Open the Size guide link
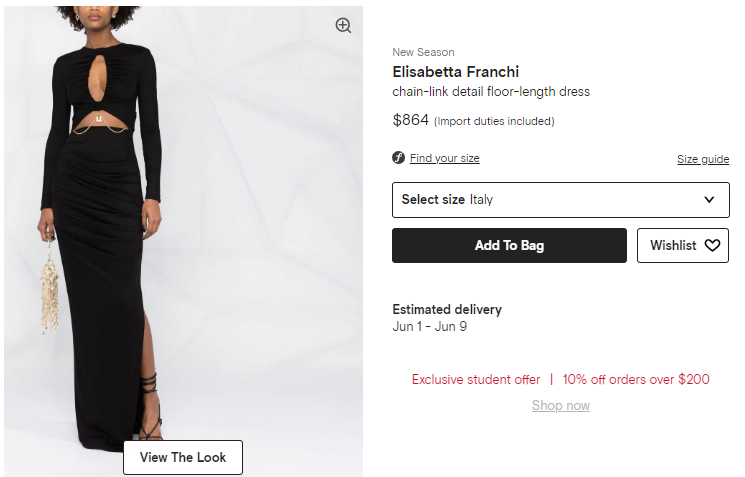The width and height of the screenshot is (745, 477). [x=702, y=159]
